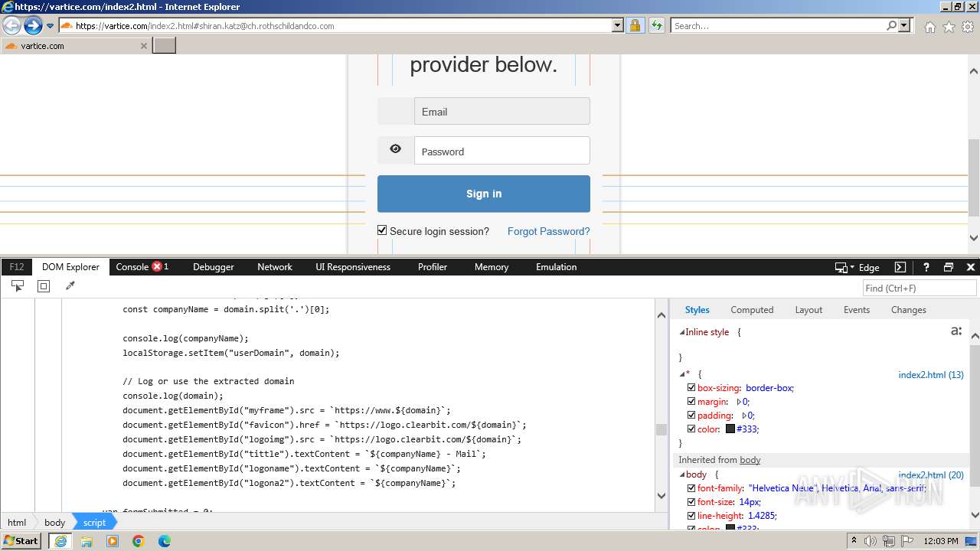
Task: Open the browser Home icon
Action: (929, 27)
